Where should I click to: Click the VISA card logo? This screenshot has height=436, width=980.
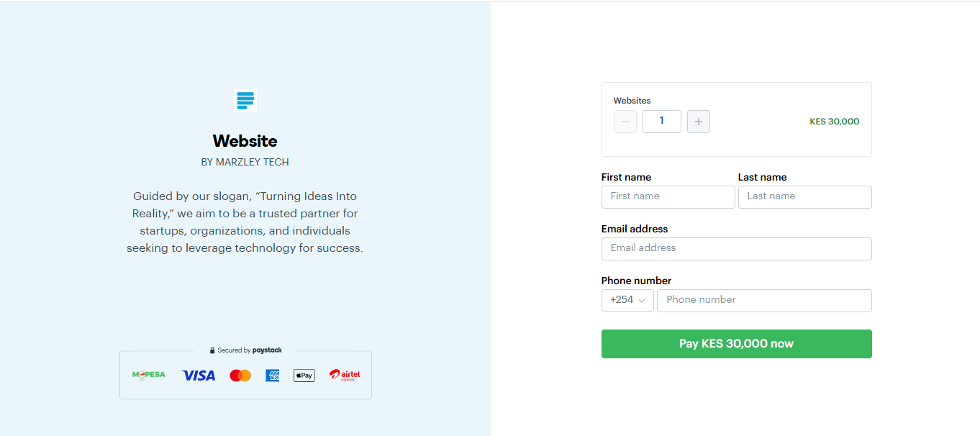point(199,376)
